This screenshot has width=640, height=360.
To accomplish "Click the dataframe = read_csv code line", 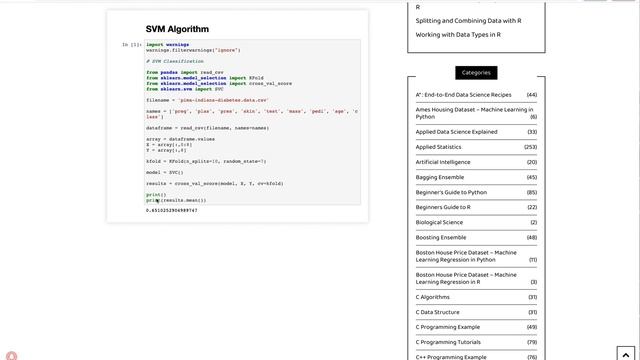I will pos(207,128).
